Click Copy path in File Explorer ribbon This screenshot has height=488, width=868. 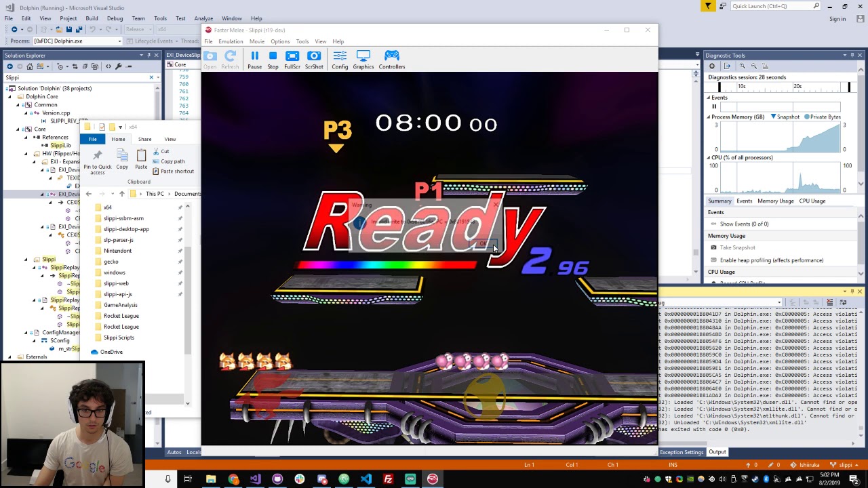coord(169,161)
